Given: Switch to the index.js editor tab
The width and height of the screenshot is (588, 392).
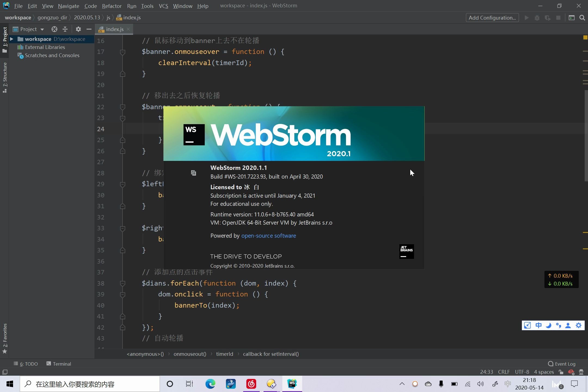Looking at the screenshot, I should 114,29.
